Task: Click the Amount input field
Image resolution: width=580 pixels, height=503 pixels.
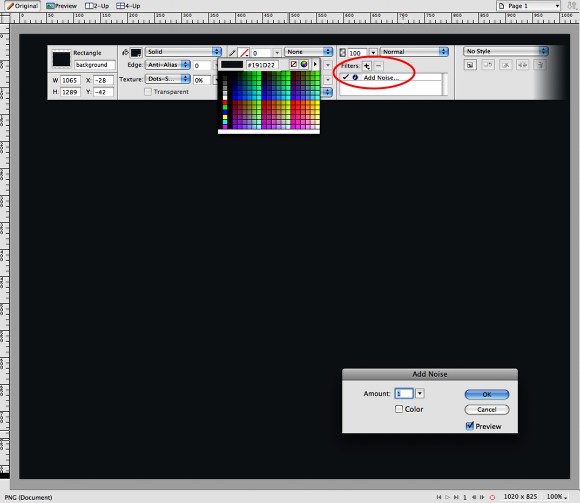Action: click(404, 394)
